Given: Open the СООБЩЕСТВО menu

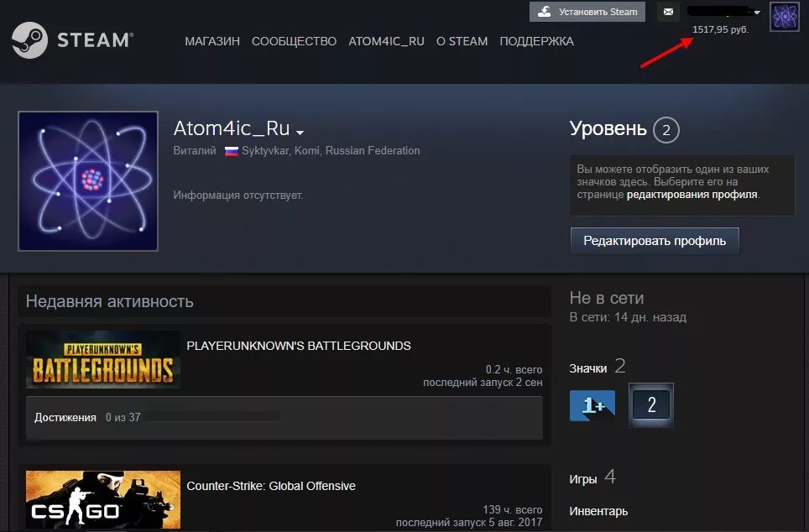Looking at the screenshot, I should coord(294,41).
